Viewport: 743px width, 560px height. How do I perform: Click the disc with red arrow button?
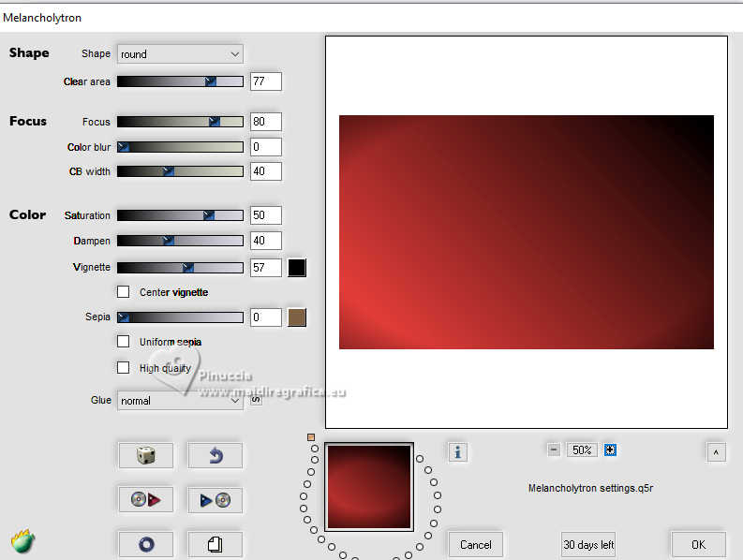coord(146,499)
